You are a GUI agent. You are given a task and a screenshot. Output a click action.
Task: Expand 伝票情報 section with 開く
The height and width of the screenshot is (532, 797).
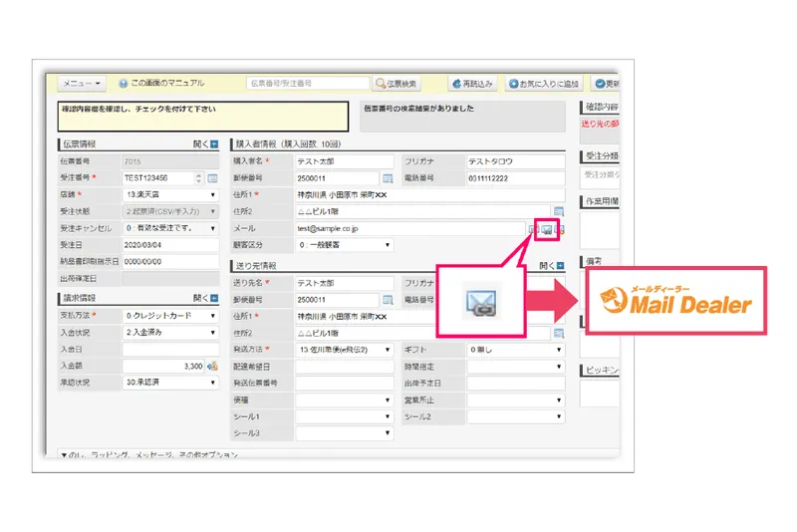point(206,144)
